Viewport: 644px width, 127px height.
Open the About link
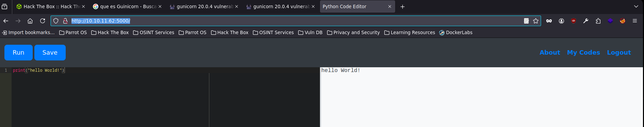[x=550, y=53]
